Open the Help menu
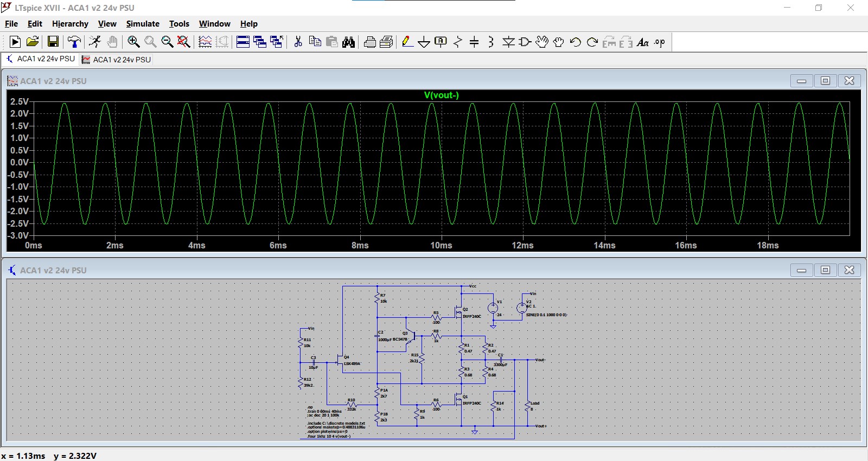The width and height of the screenshot is (868, 461). tap(249, 24)
